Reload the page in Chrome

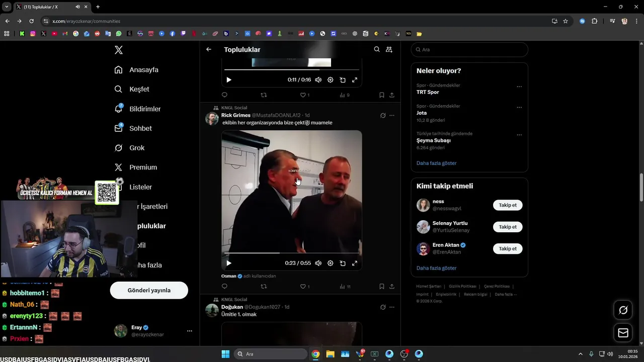pos(31,21)
